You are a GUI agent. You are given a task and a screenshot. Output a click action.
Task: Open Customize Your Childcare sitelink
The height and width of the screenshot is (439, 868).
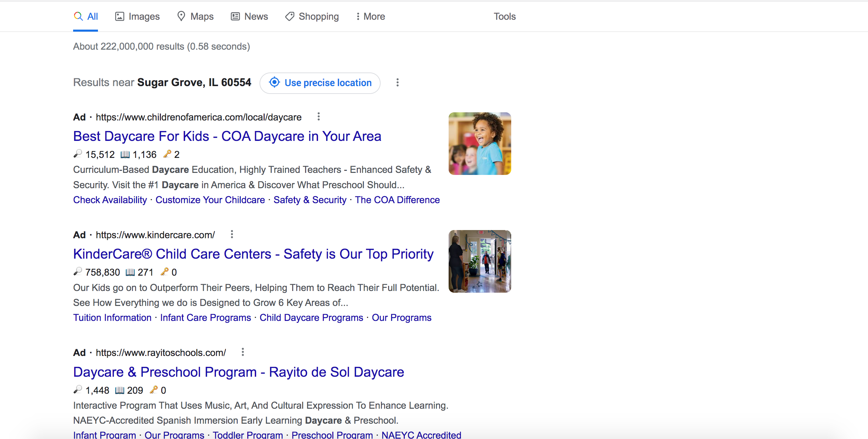click(x=210, y=200)
